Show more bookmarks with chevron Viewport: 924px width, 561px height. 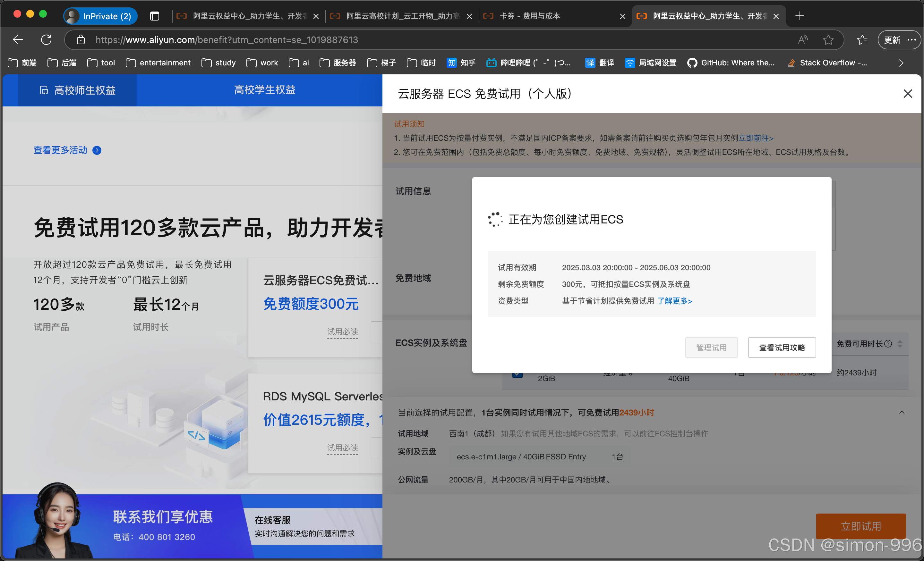point(901,63)
